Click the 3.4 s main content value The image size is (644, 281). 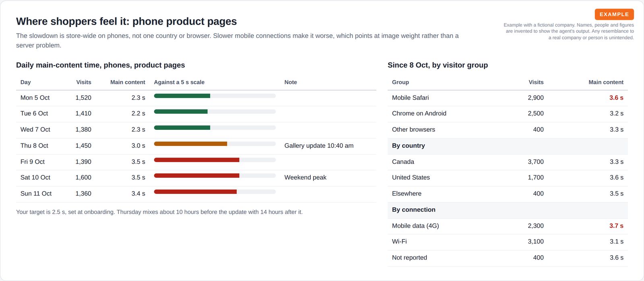(x=138, y=194)
